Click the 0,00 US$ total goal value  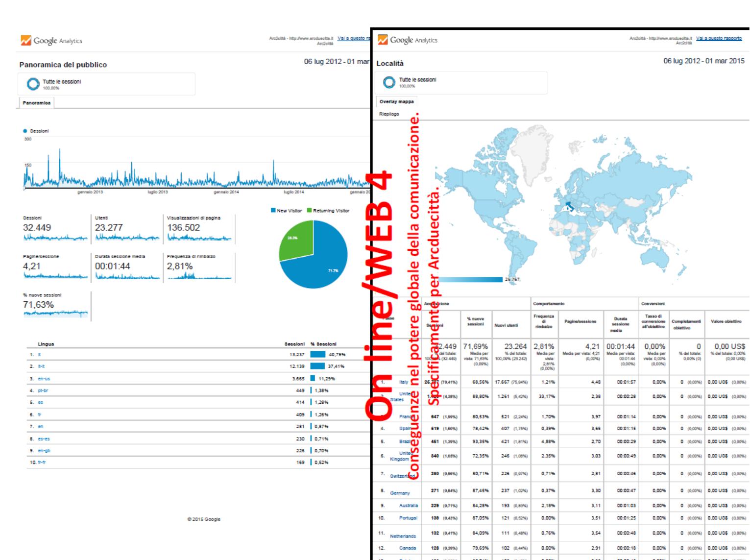point(729,346)
